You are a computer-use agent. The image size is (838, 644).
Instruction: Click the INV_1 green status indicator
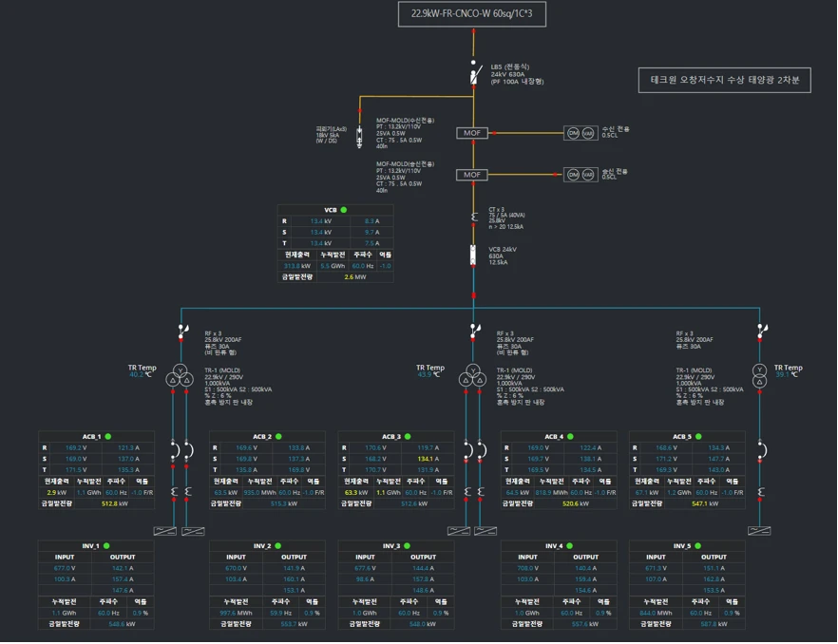[106, 545]
